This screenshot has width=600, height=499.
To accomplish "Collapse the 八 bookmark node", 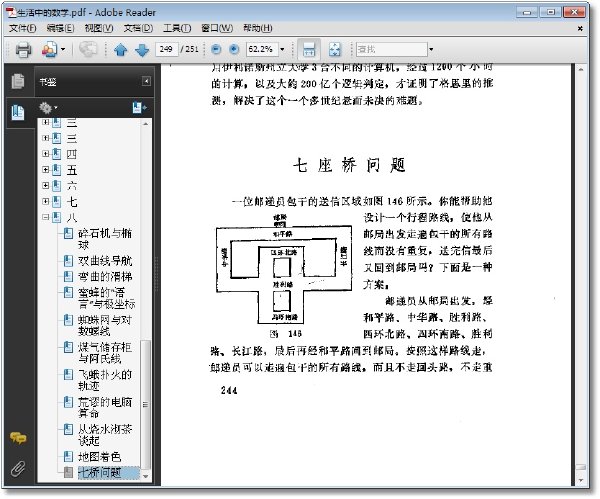I will point(46,217).
